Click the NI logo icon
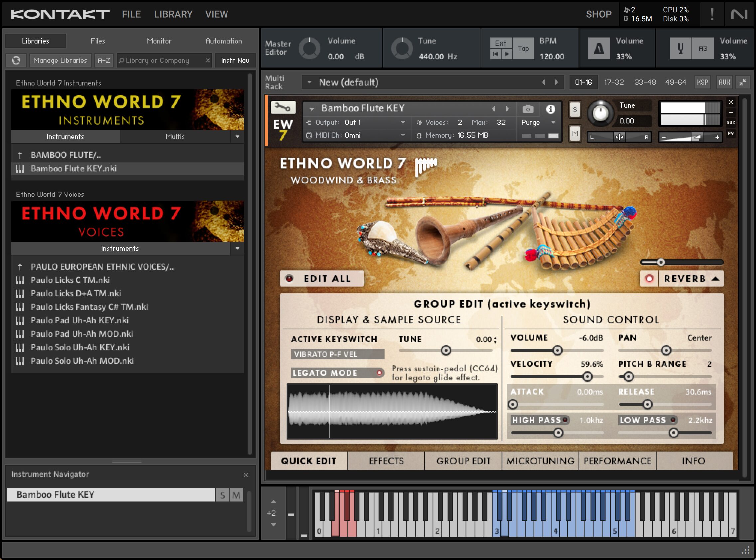The image size is (756, 560). (739, 14)
